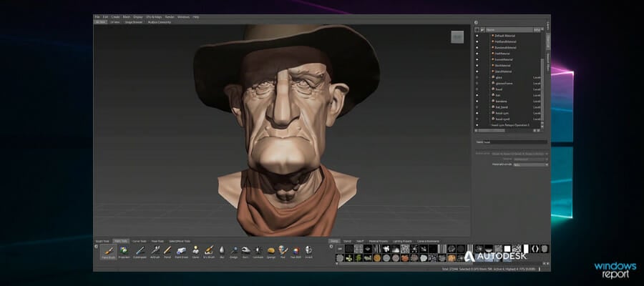The image size is (644, 286).
Task: Select the Sponge tool
Action: tap(270, 252)
